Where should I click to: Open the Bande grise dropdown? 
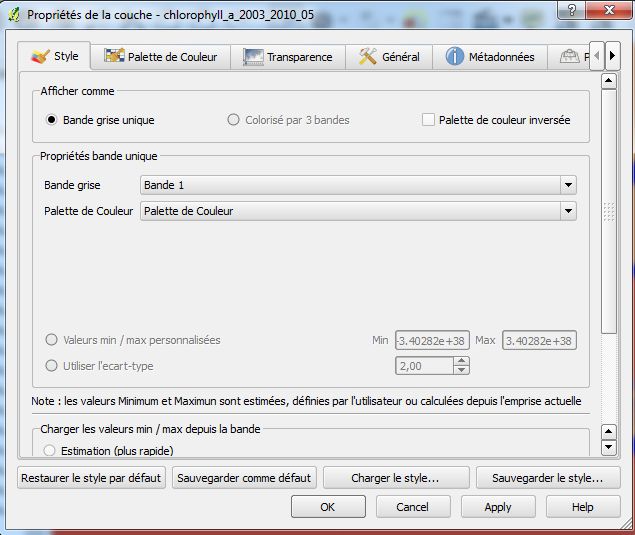(568, 185)
